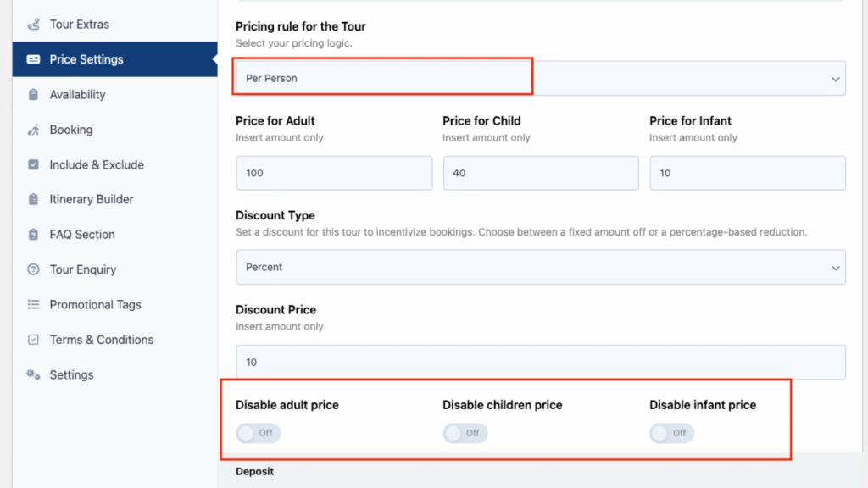
Task: Click the Price for Child field
Action: 541,173
